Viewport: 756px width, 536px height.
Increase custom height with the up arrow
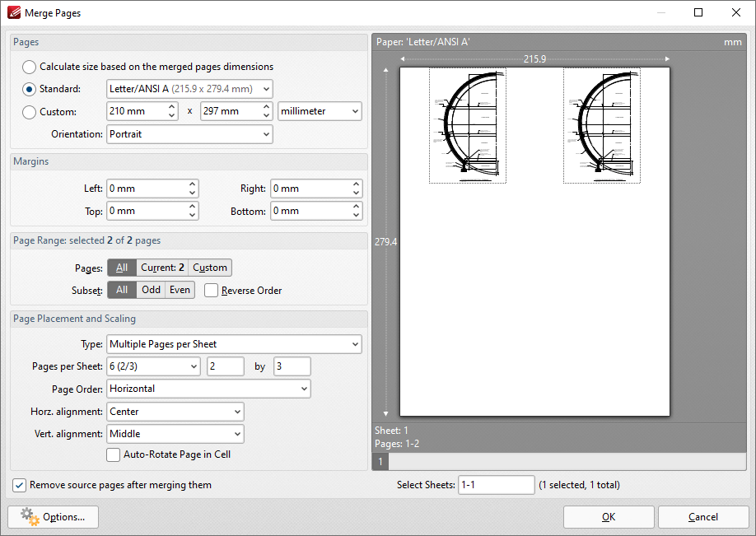267,106
